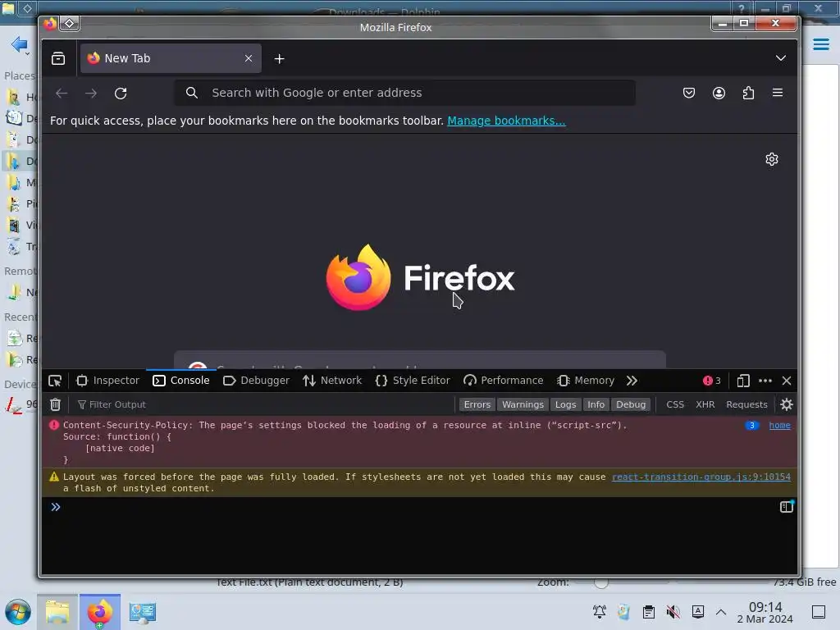Toggle the Warnings filter

click(x=523, y=404)
